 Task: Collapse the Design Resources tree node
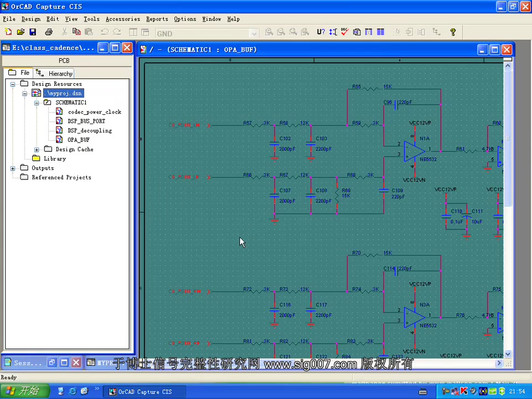[13, 84]
